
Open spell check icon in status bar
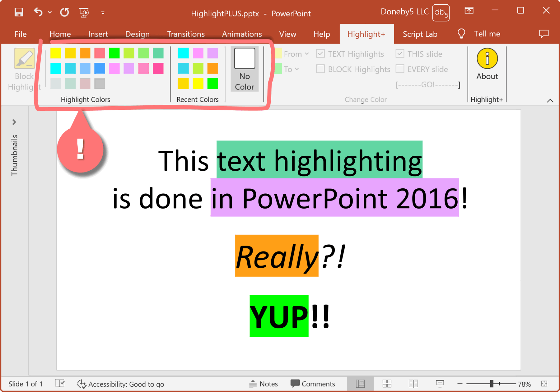60,383
